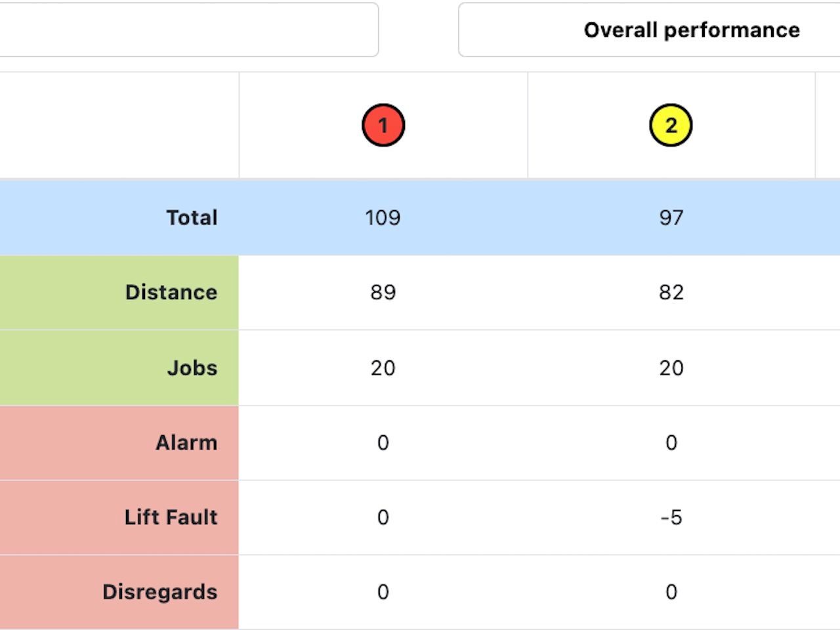The width and height of the screenshot is (840, 630).
Task: Select the Distance row header
Action: [171, 292]
